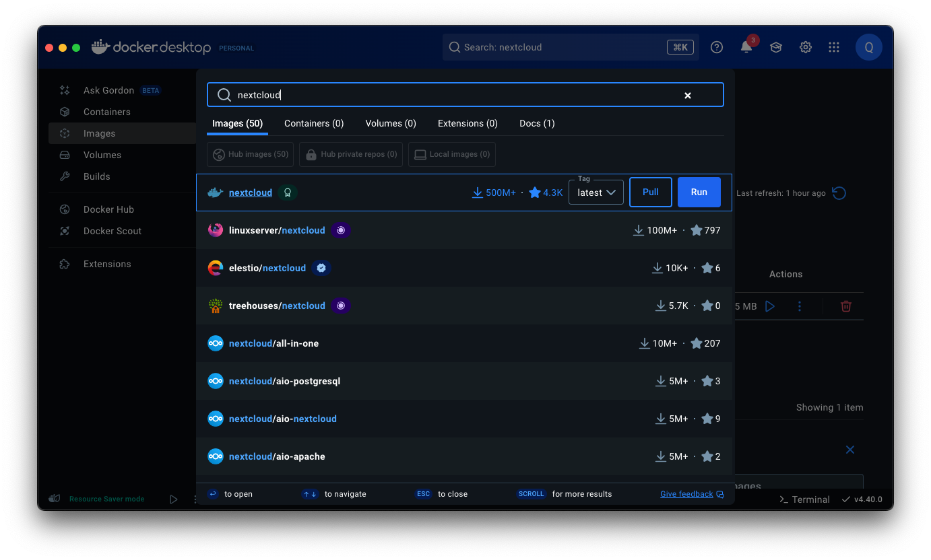The width and height of the screenshot is (931, 560).
Task: Toggle the Hub images (50) filter
Action: tap(251, 154)
